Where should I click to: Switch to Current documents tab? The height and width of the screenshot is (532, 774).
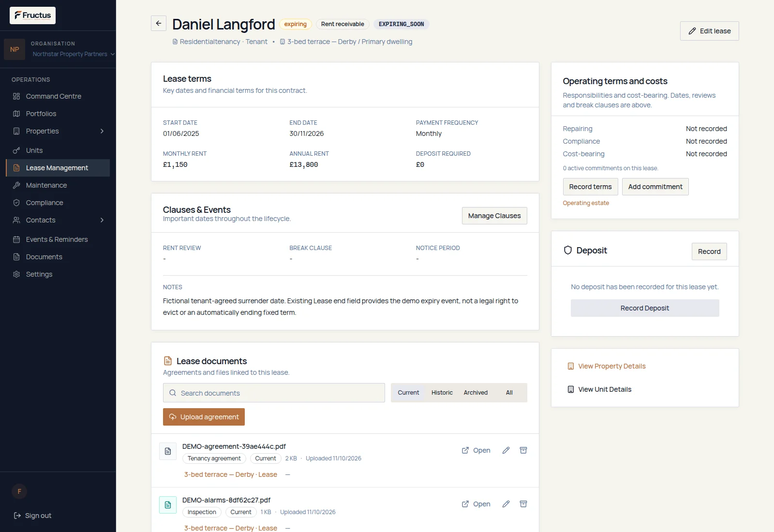click(408, 393)
